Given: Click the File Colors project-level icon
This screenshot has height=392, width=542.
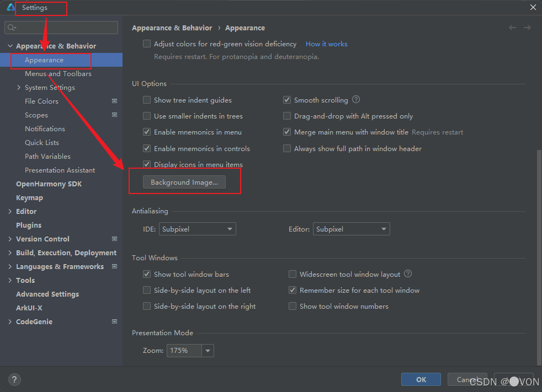Looking at the screenshot, I should point(114,101).
